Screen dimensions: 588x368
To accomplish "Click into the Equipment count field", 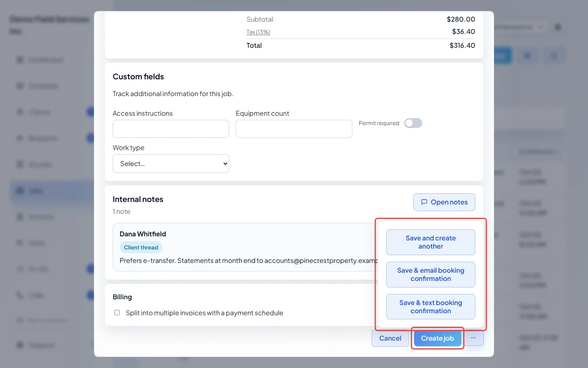I will tap(294, 129).
